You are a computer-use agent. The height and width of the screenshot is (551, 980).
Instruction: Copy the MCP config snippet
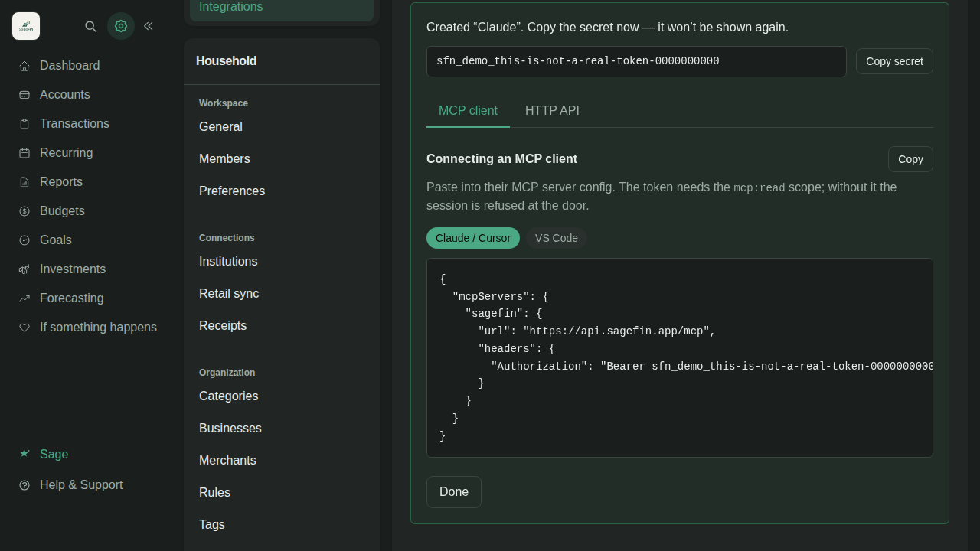tap(910, 159)
